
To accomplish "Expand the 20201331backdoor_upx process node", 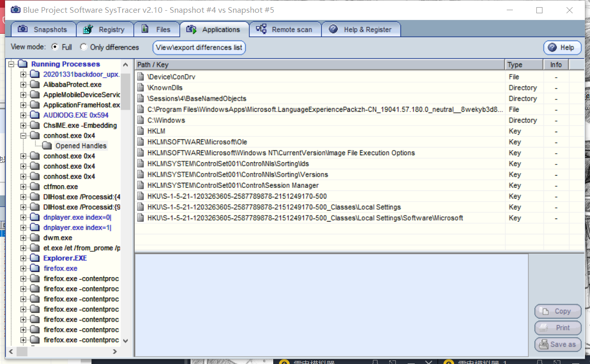I will [23, 74].
